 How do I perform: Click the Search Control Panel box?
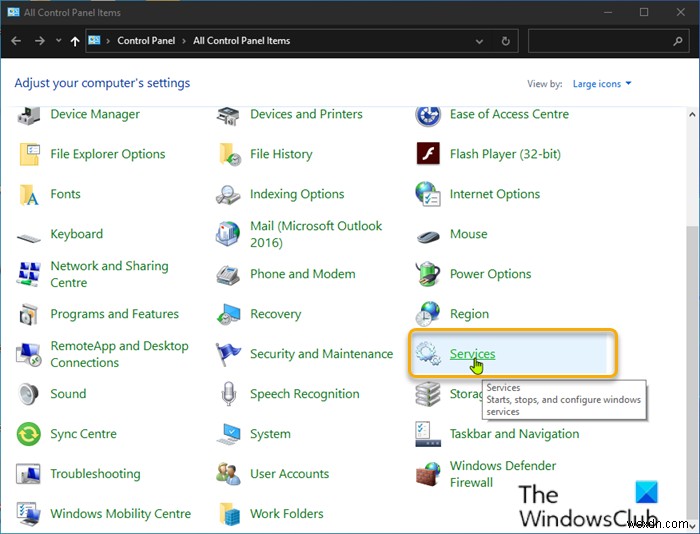[608, 41]
